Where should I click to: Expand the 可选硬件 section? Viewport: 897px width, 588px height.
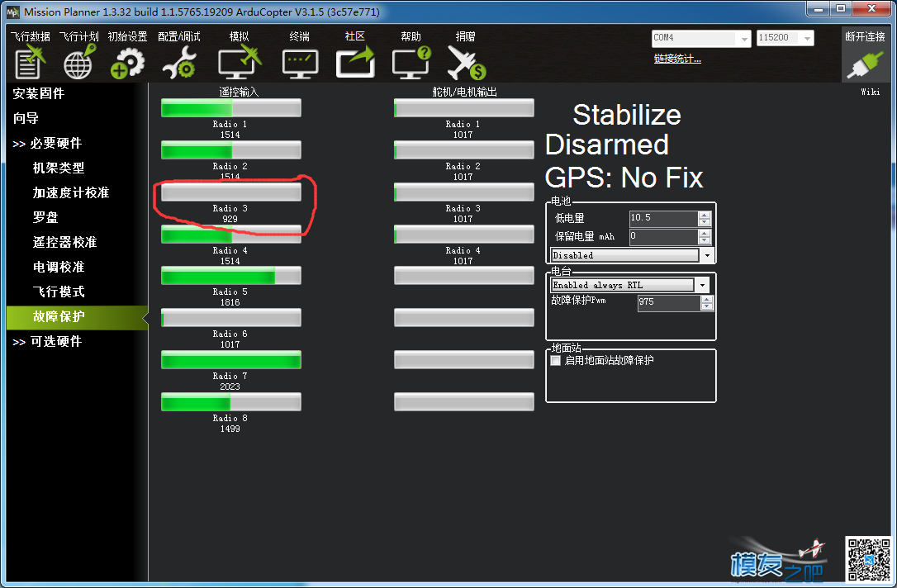coord(47,341)
